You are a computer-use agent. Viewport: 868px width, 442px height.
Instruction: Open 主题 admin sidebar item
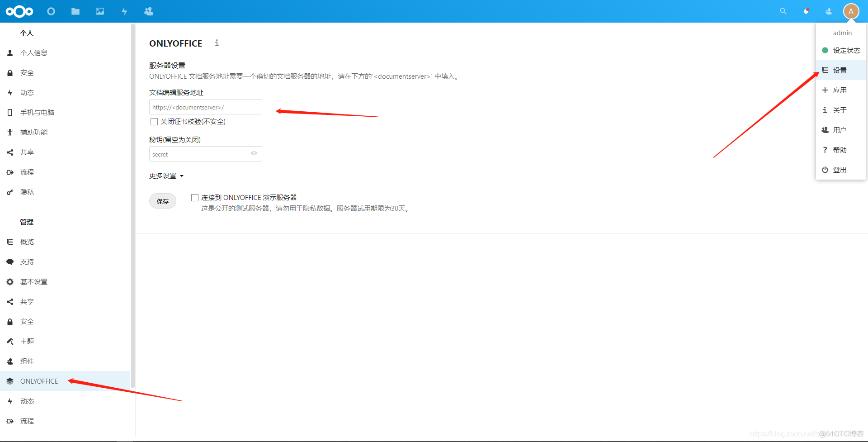(65, 341)
